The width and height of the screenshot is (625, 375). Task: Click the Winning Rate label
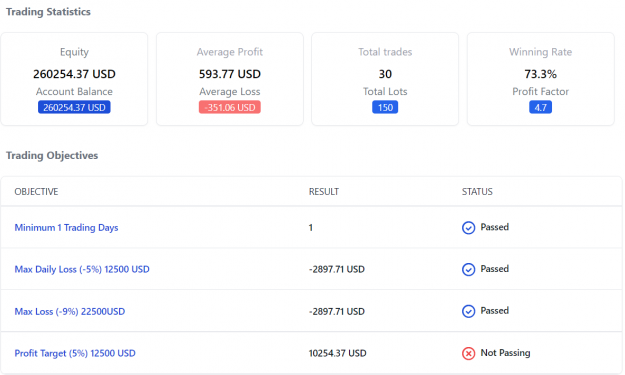[x=540, y=52]
